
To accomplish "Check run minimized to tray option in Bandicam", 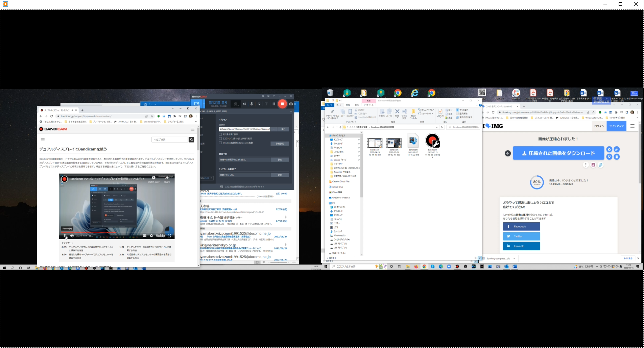I will point(220,139).
